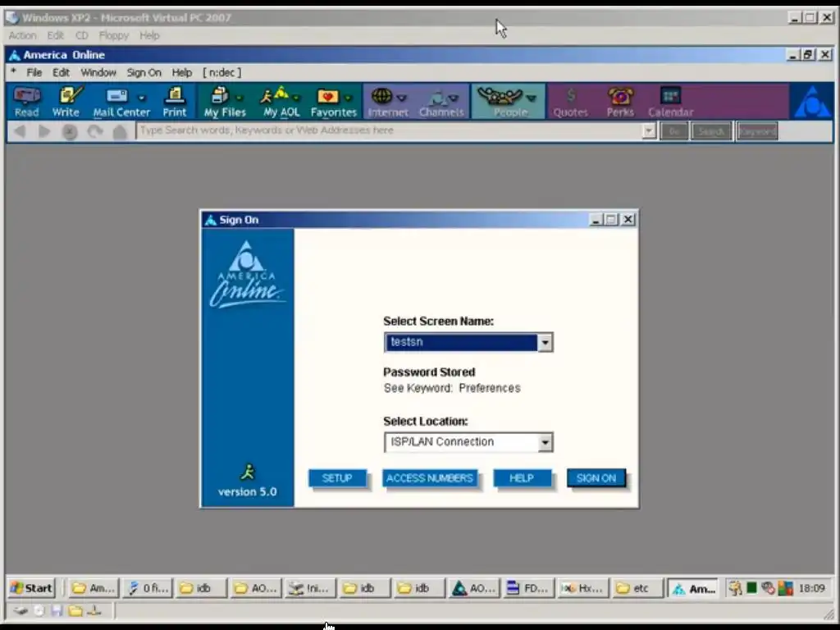The height and width of the screenshot is (630, 840).
Task: Open the Virtual PC Floppy menu
Action: click(x=114, y=35)
